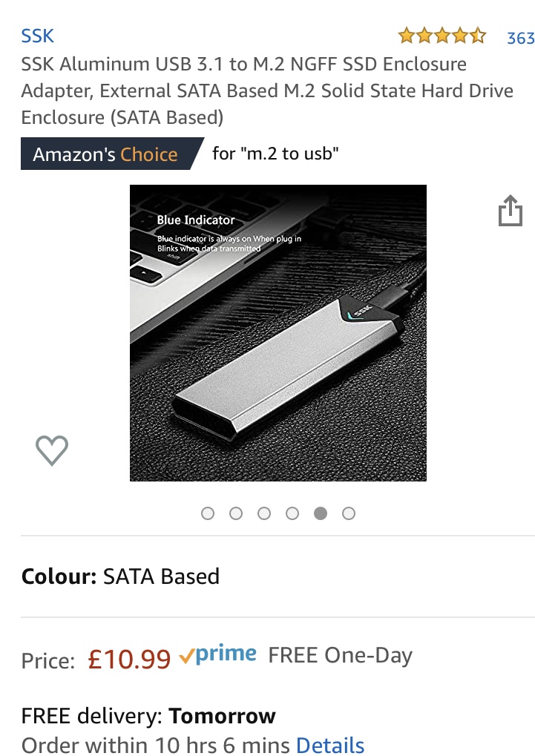
Task: Open the star rating breakdown
Action: point(442,36)
